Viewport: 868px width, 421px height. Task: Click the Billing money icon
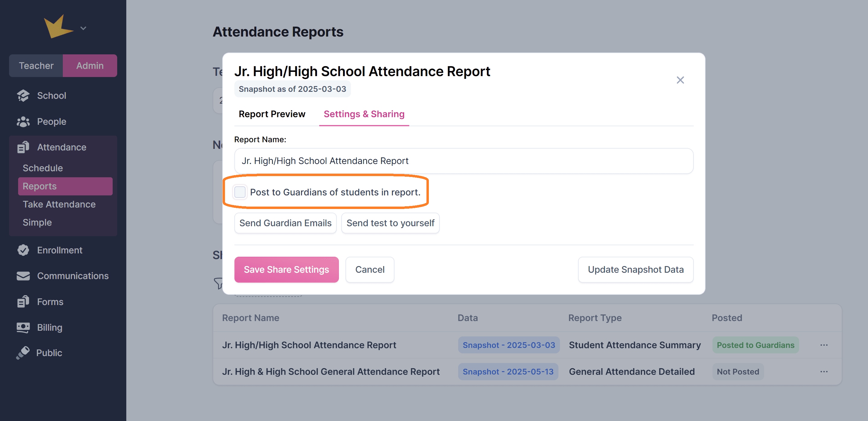pos(23,328)
